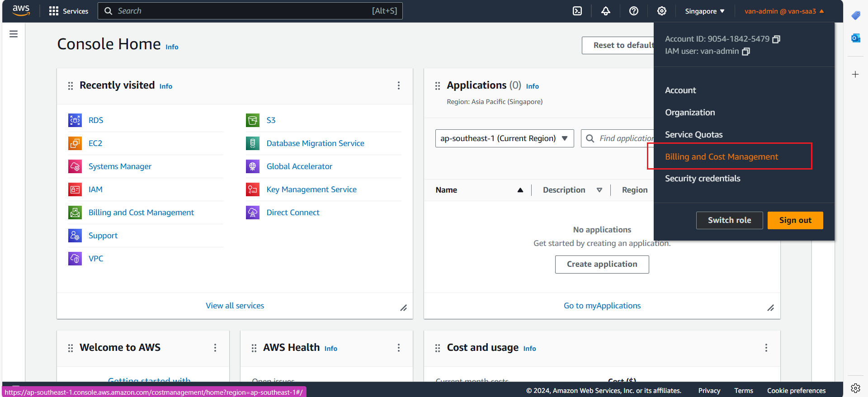Click the Switch role button
Viewport: 868px width, 397px height.
coord(729,220)
